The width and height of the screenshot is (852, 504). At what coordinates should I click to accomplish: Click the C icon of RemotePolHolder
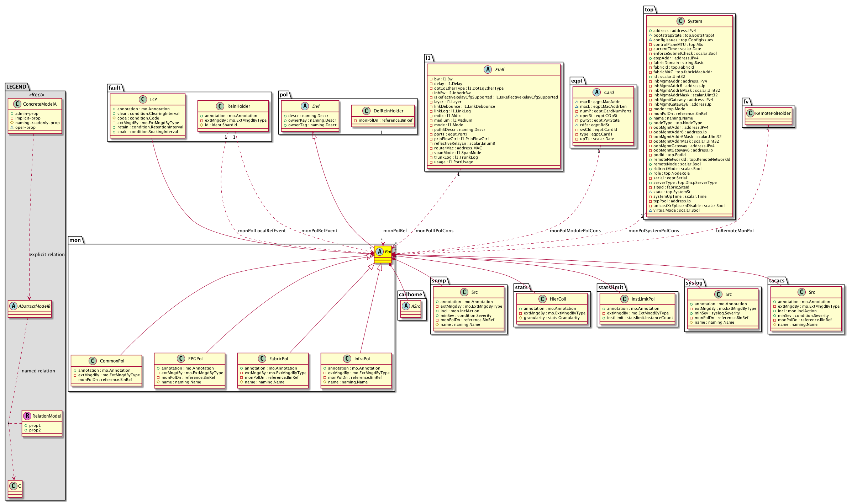[x=750, y=113]
